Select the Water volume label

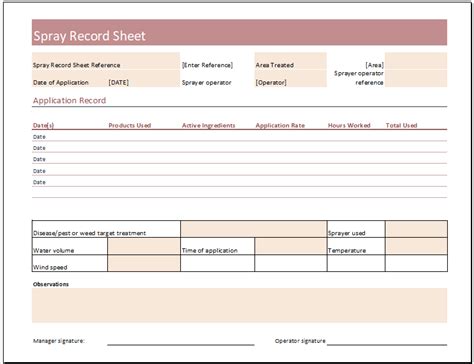pos(53,250)
